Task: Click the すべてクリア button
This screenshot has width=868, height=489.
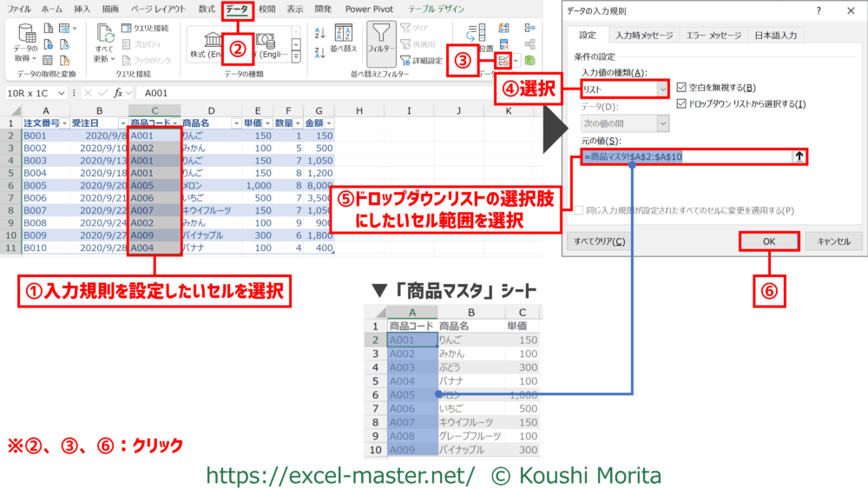Action: tap(601, 241)
